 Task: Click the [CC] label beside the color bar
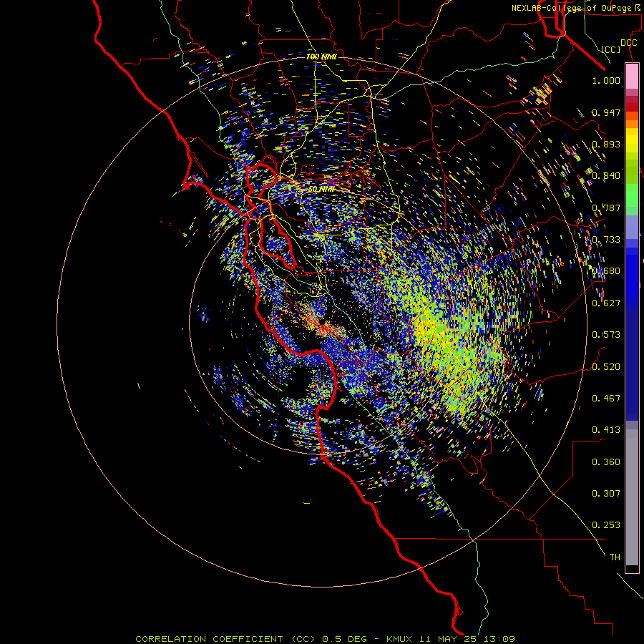[611, 49]
